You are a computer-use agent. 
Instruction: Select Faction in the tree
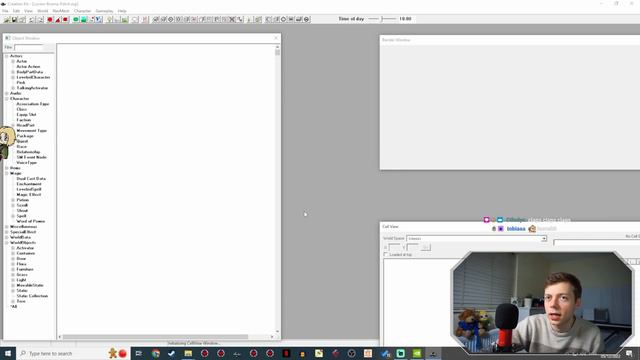24,120
